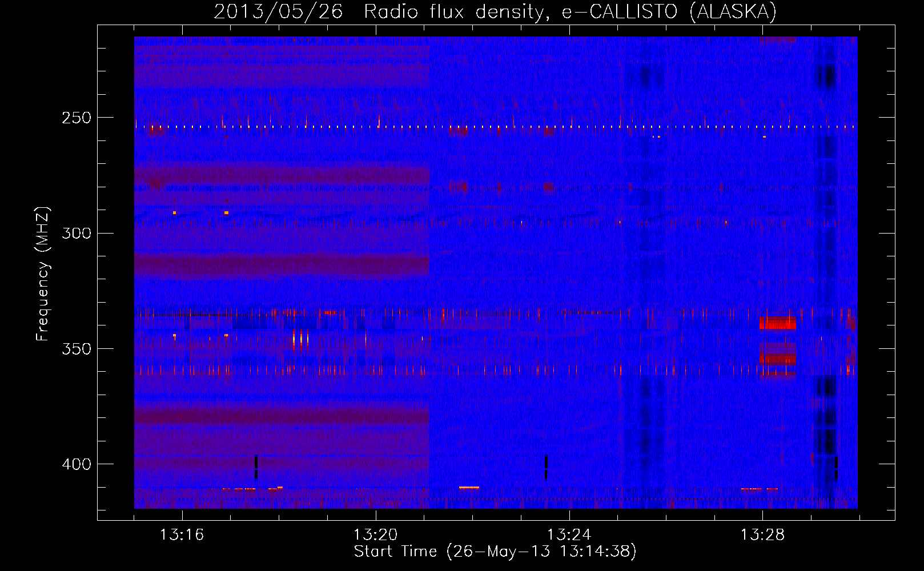The width and height of the screenshot is (924, 571).
Task: Click the 13:20 time tick label
Action: (x=376, y=535)
